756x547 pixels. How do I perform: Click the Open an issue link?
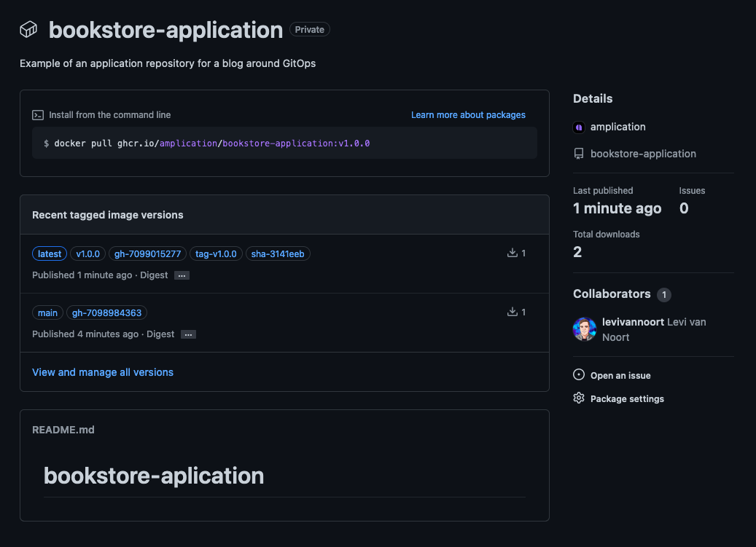point(620,376)
